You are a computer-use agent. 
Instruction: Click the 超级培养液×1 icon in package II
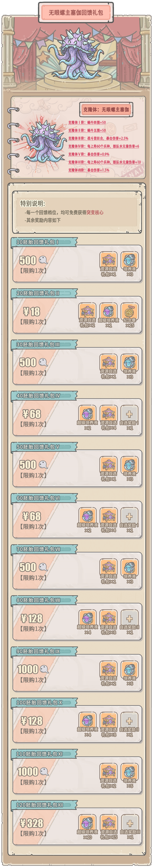coord(108,312)
